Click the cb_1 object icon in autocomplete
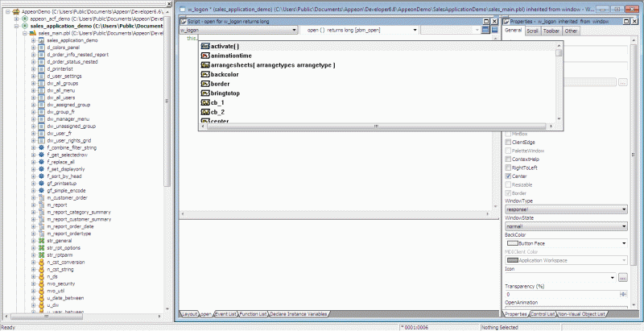This screenshot has width=644, height=331. pos(205,102)
